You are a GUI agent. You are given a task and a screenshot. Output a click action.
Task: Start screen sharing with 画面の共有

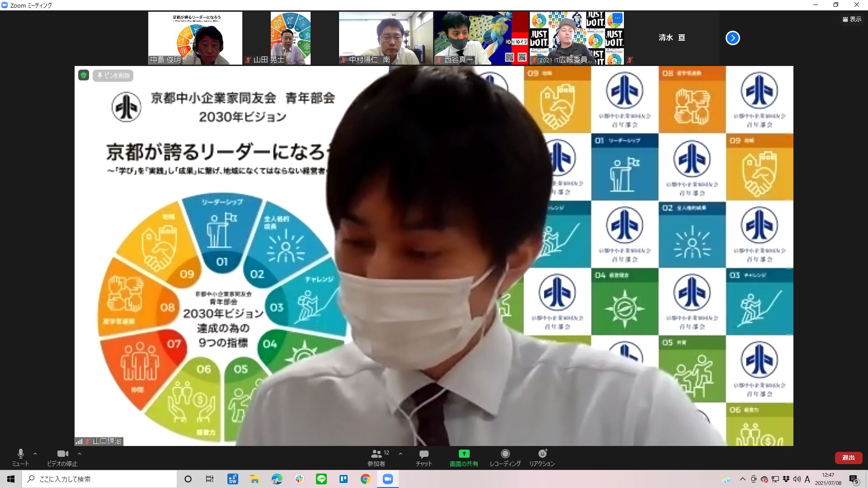tap(464, 457)
